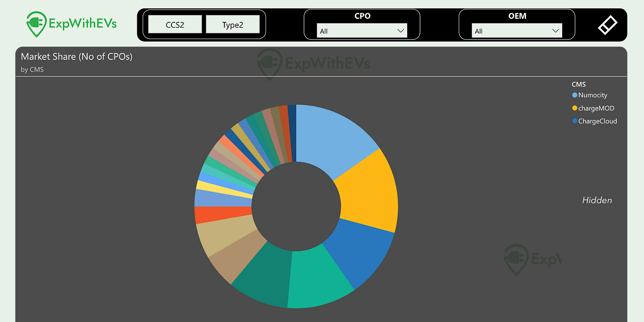This screenshot has height=322, width=644.
Task: Click the "CPO" slicer heading
Action: (362, 16)
